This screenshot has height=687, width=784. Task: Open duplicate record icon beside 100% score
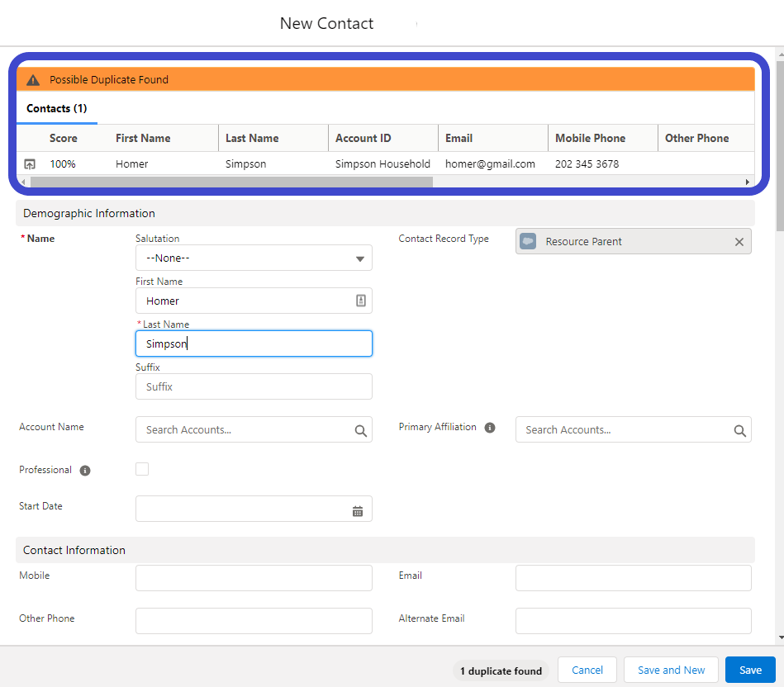tap(30, 163)
